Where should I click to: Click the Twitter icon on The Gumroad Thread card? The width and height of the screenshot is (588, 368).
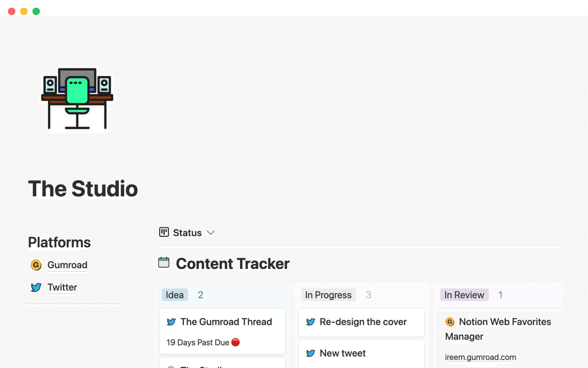171,322
